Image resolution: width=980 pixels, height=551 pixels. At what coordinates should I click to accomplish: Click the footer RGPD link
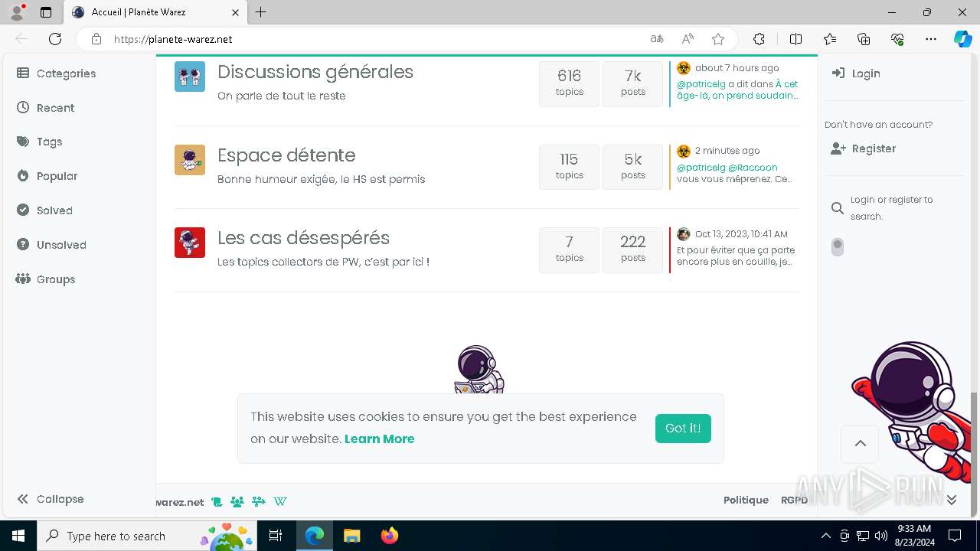tap(794, 500)
